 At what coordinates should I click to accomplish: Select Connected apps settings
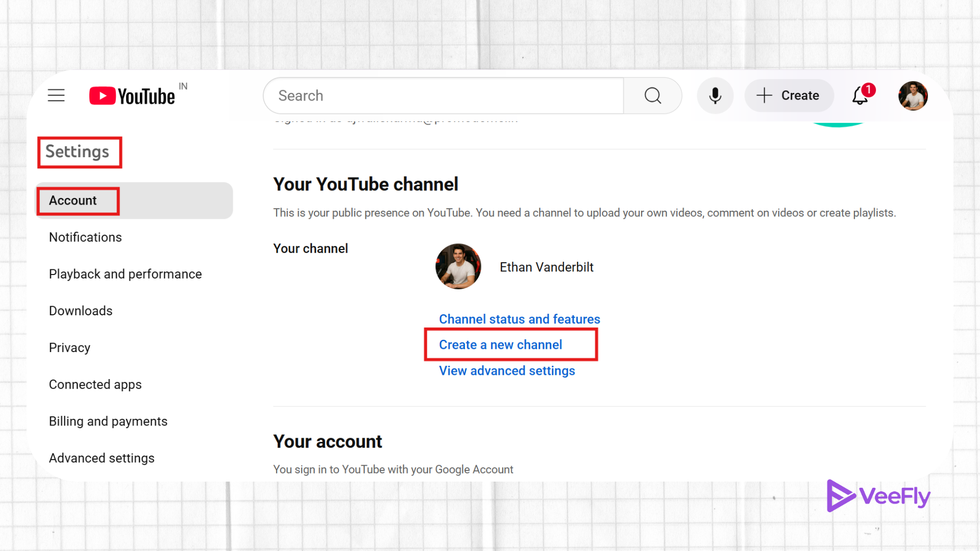pos(95,384)
